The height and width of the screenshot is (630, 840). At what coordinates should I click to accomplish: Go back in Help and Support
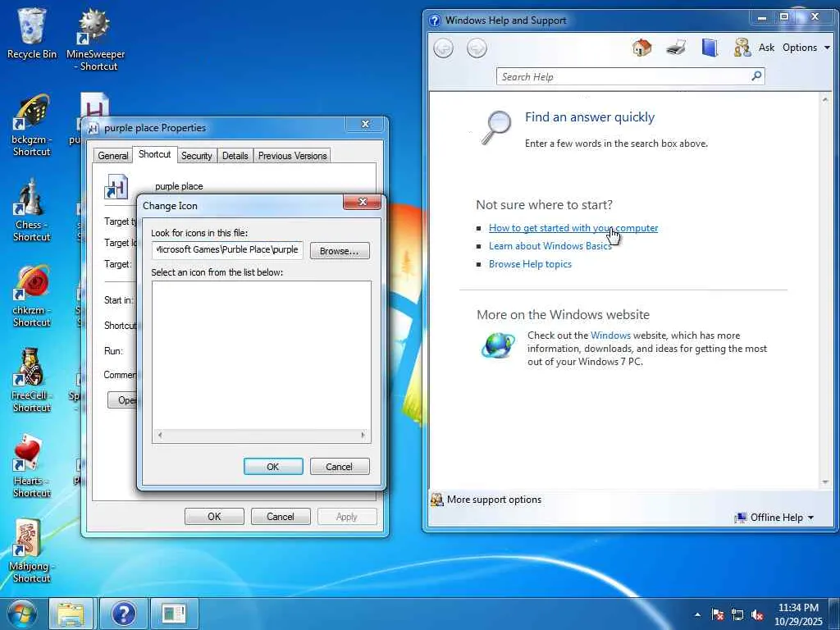coord(444,48)
